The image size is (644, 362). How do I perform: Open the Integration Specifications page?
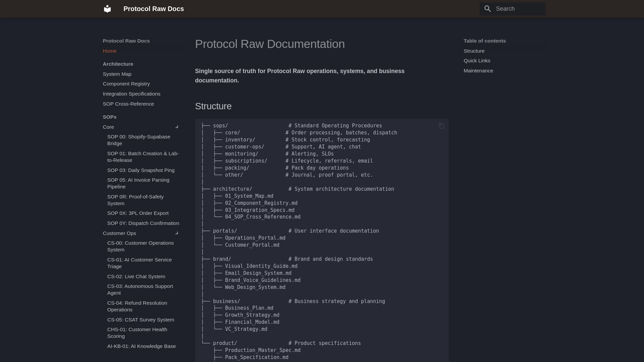(x=131, y=94)
